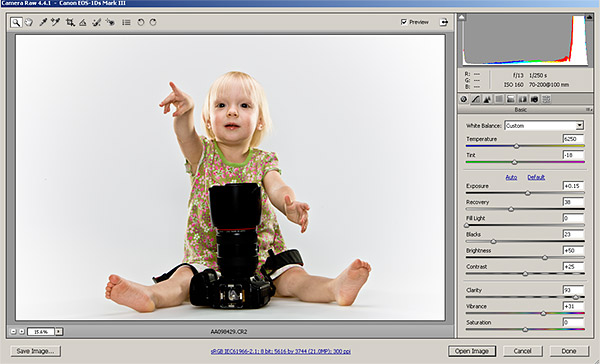This screenshot has width=600, height=364.
Task: Click the Contrast slider handle
Action: click(x=525, y=274)
